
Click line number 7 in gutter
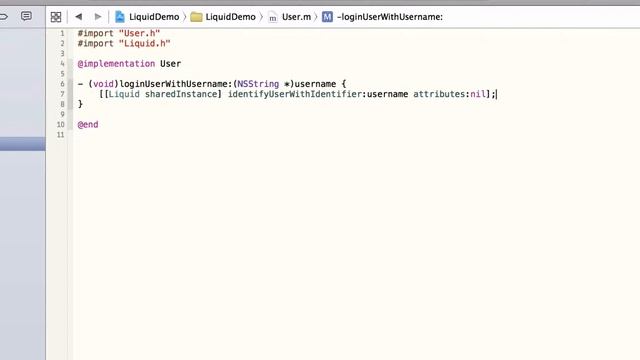tap(62, 94)
